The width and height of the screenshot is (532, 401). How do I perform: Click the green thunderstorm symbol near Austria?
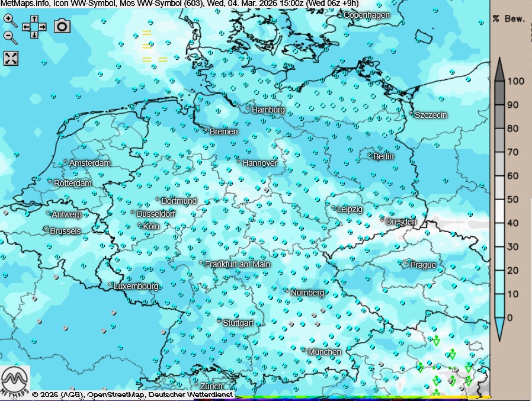[x=437, y=341]
